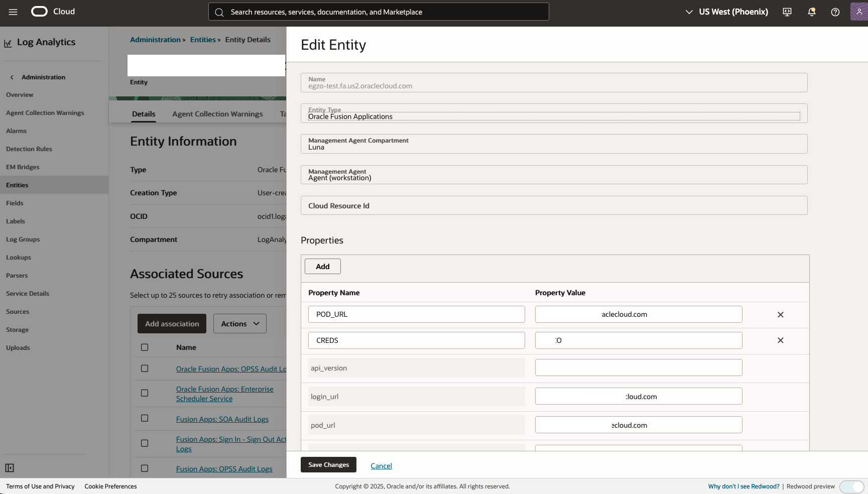Save entity changes
This screenshot has height=494, width=868.
328,464
